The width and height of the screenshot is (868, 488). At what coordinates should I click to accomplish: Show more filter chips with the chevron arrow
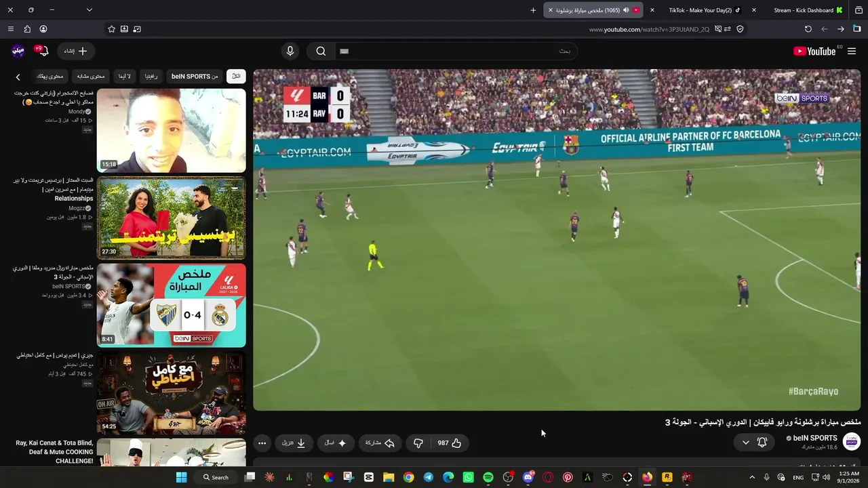[18, 77]
